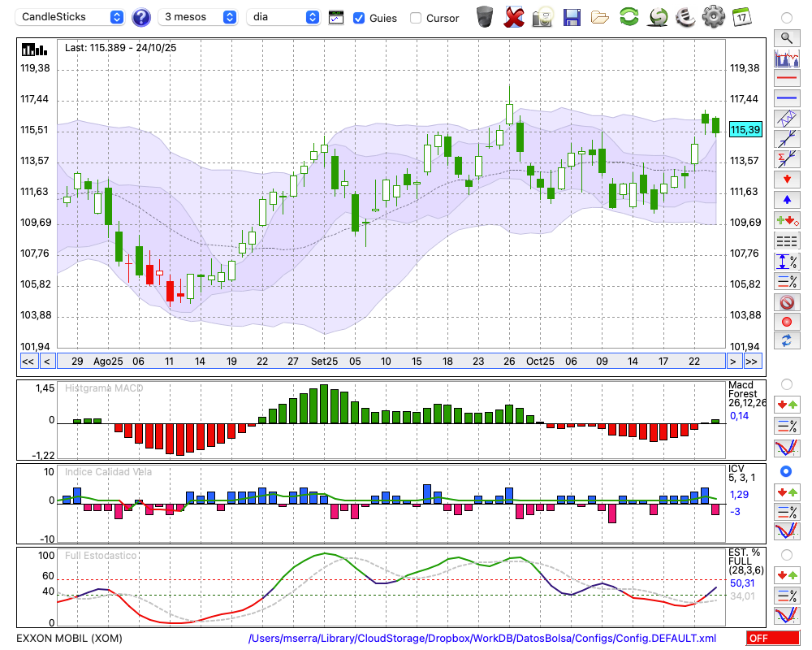
Task: Refresh data with green circular arrows icon
Action: pyautogui.click(x=628, y=17)
